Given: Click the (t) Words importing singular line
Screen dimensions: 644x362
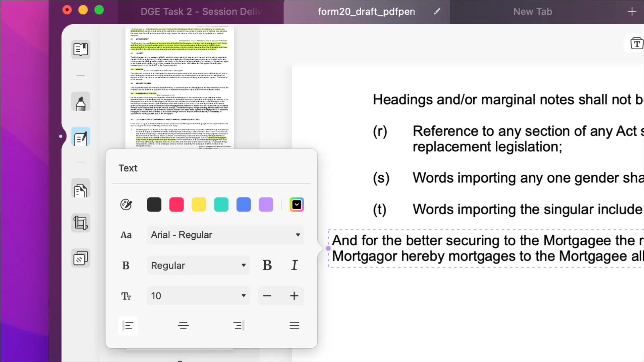Looking at the screenshot, I should click(508, 209).
